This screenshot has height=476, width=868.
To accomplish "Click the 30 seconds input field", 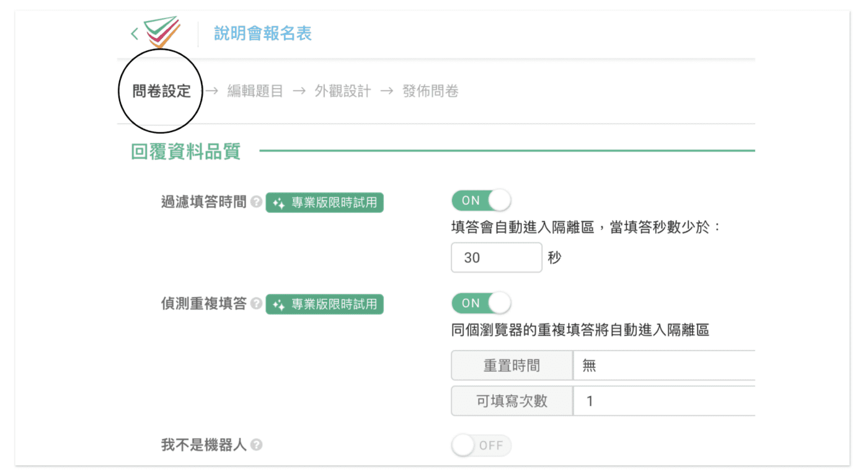I will (x=496, y=258).
